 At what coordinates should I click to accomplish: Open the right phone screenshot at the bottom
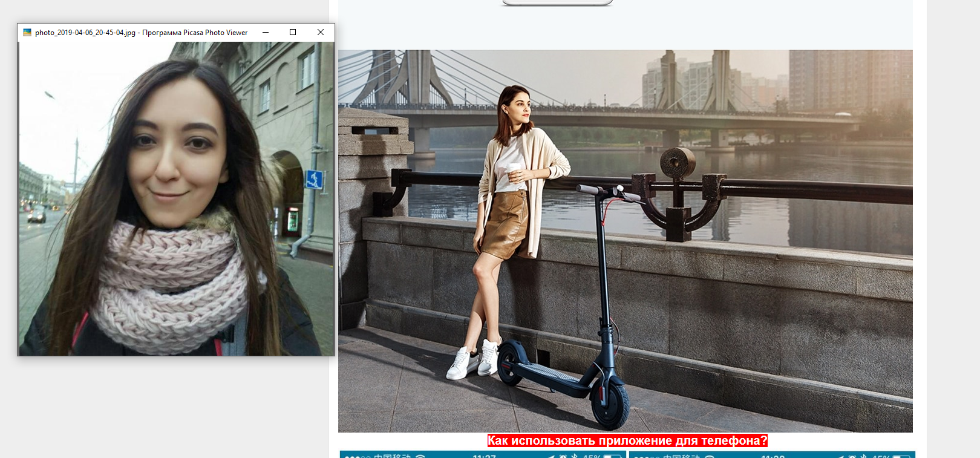[x=771, y=454]
